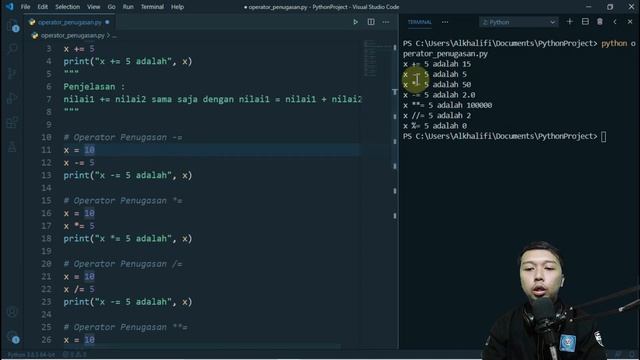Click the terminal prompt input cursor
Image resolution: width=640 pixels, height=360 pixels.
tap(604, 136)
